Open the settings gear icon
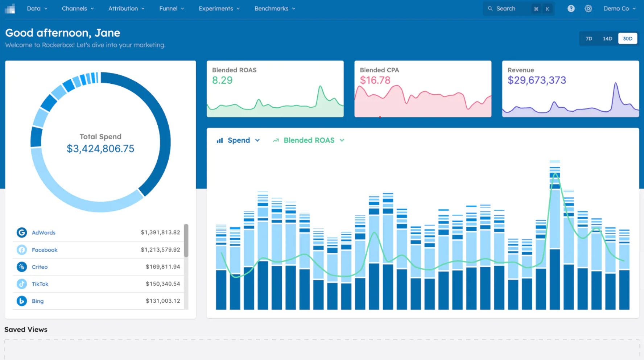Viewport: 644px width, 360px height. [x=588, y=9]
